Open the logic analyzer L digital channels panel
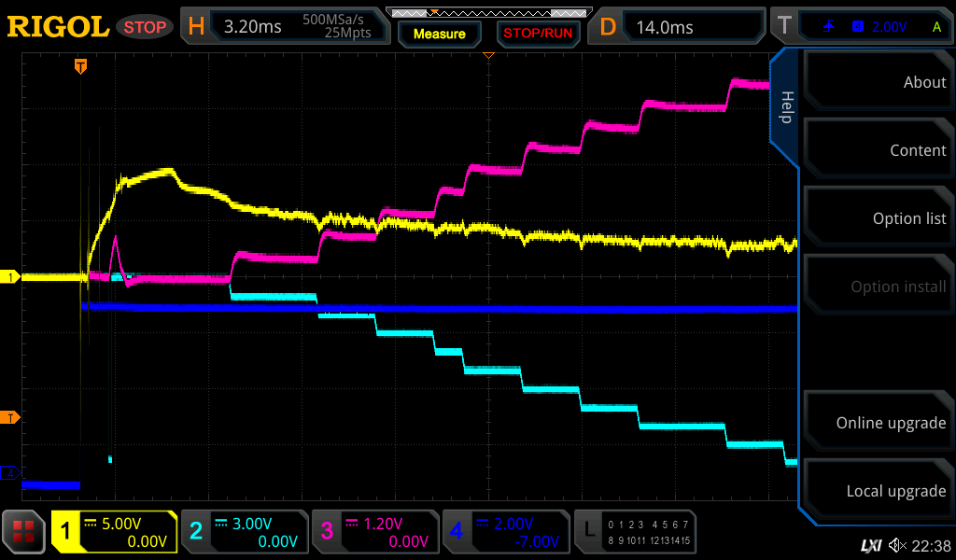Viewport: 956px width, 560px height. (x=637, y=532)
